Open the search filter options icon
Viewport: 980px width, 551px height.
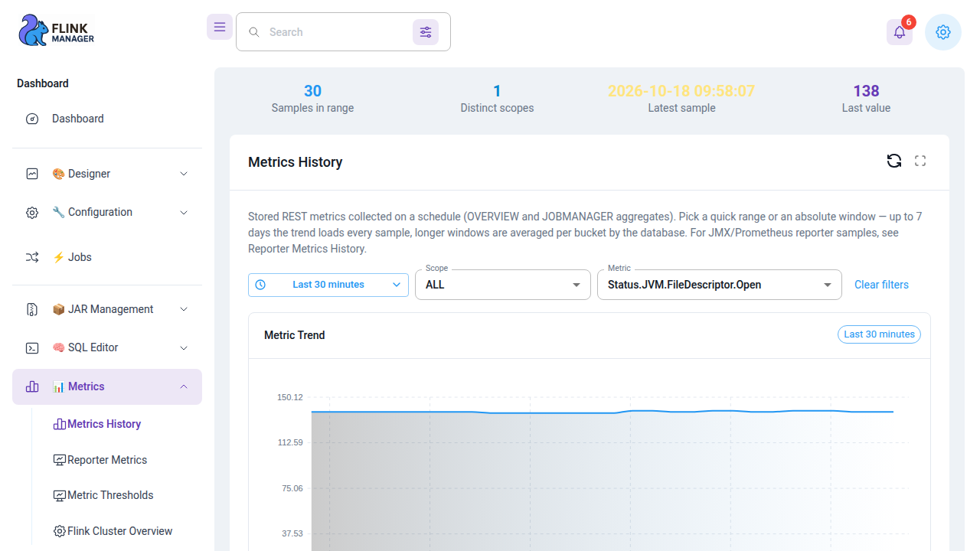pyautogui.click(x=426, y=32)
